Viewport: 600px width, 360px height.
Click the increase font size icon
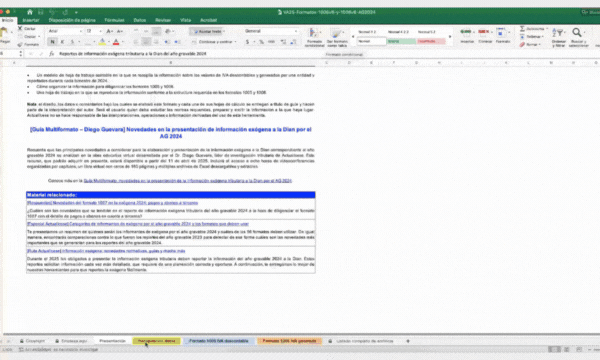[x=109, y=31]
